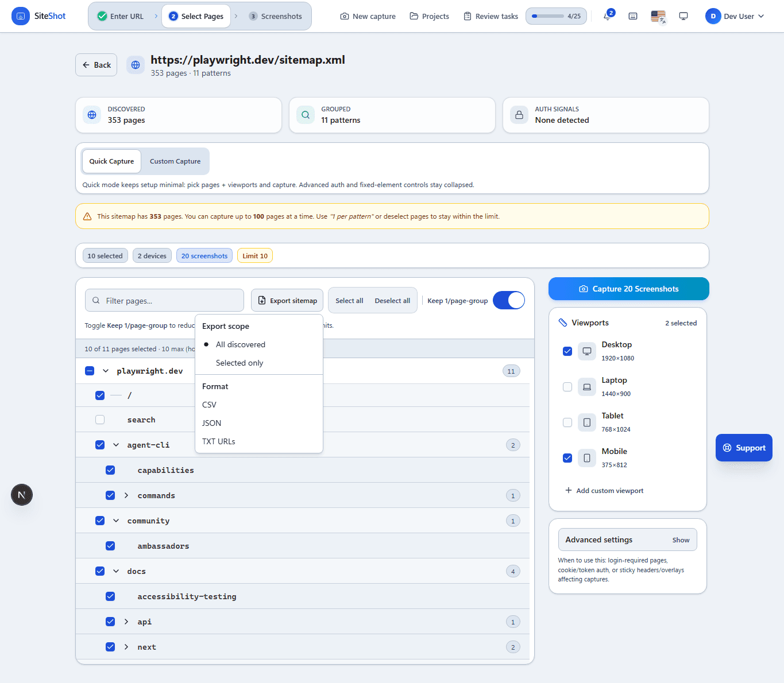
Task: Open notifications bell icon
Action: click(x=607, y=16)
